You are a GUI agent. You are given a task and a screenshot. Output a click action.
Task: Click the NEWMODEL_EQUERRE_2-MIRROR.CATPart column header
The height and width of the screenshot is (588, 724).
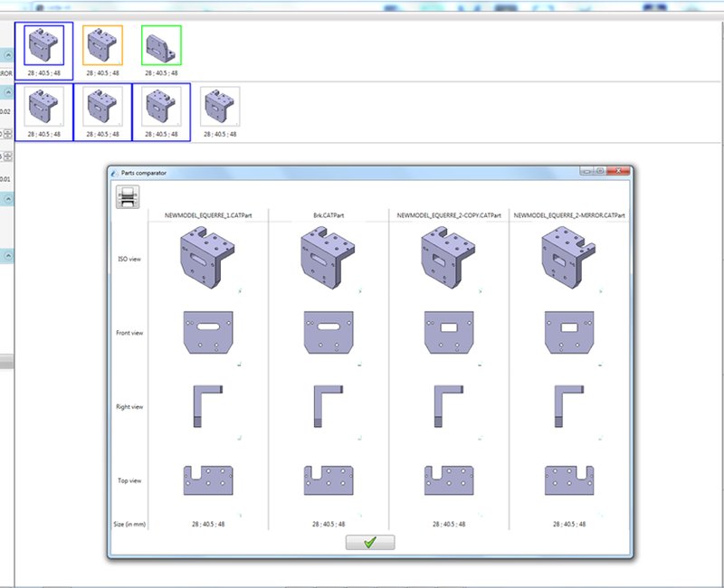569,216
